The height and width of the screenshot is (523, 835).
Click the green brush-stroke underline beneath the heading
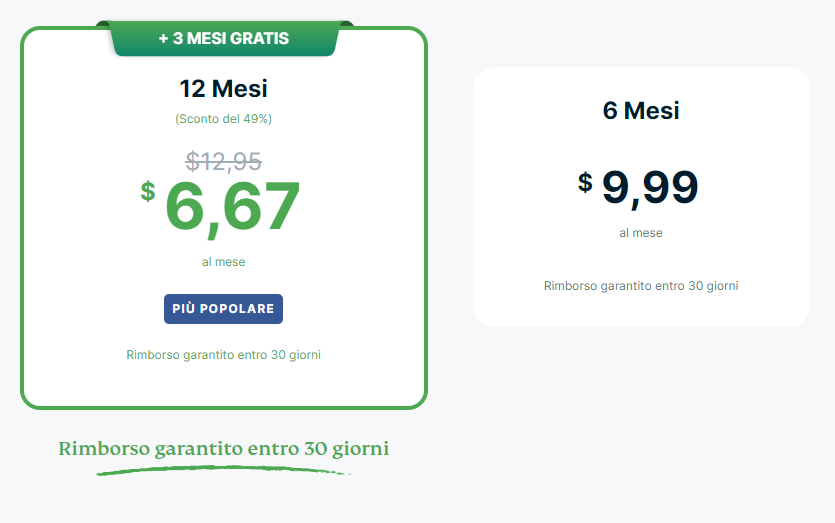pyautogui.click(x=224, y=469)
